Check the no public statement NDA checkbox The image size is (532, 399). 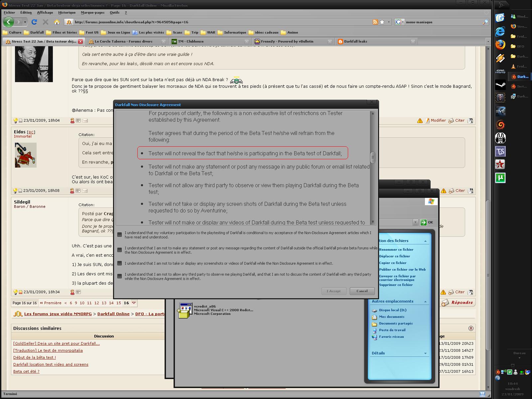click(x=120, y=250)
